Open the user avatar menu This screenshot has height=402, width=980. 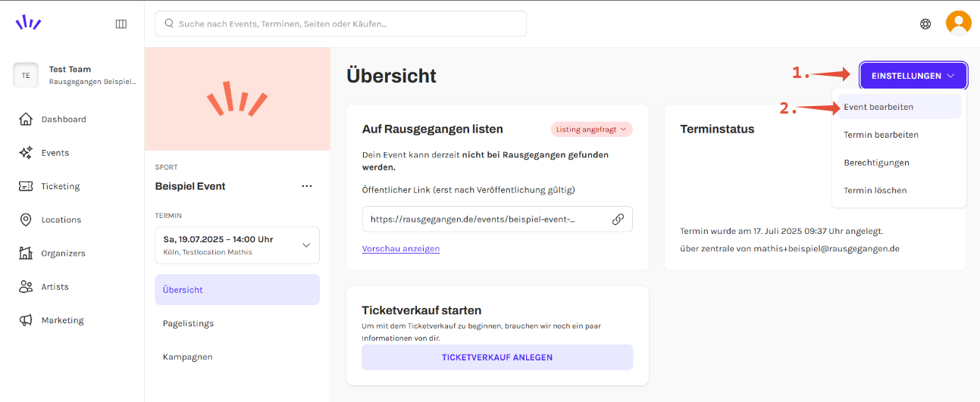tap(959, 23)
